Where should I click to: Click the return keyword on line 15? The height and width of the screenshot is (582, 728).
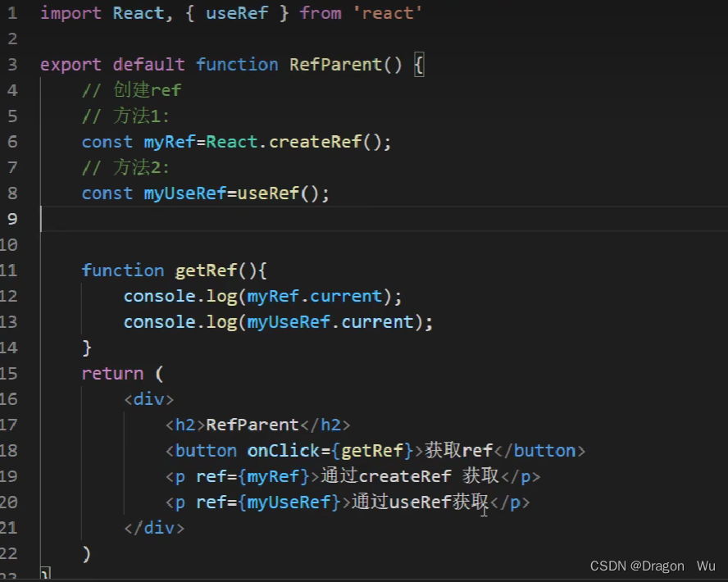tap(112, 373)
